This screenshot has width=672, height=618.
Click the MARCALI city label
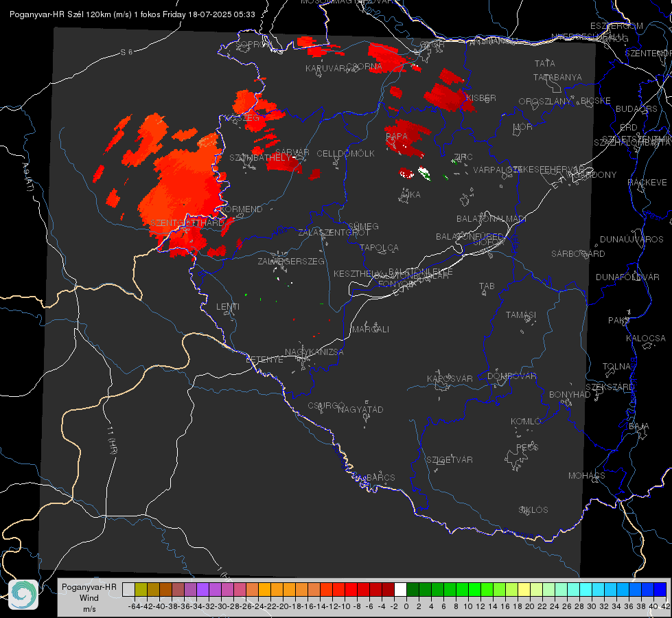click(371, 330)
